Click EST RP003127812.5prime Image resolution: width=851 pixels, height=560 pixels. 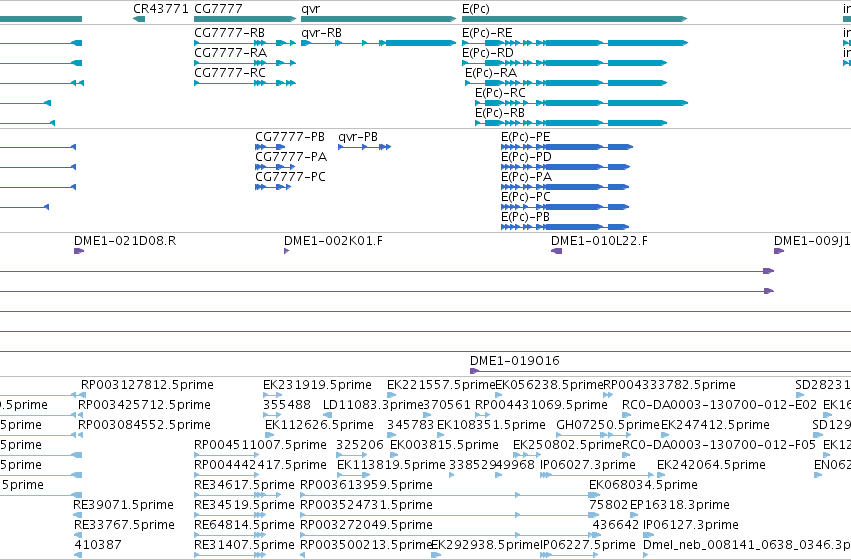coord(147,385)
